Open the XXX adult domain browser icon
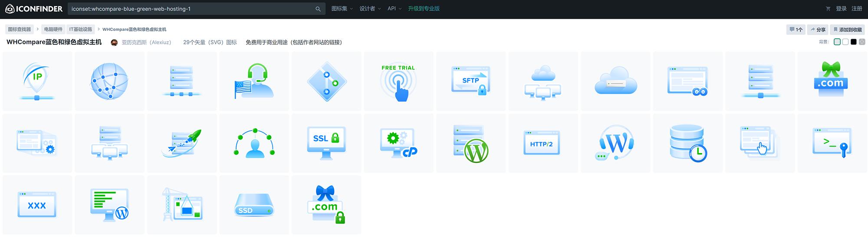868x240 pixels. pyautogui.click(x=37, y=205)
